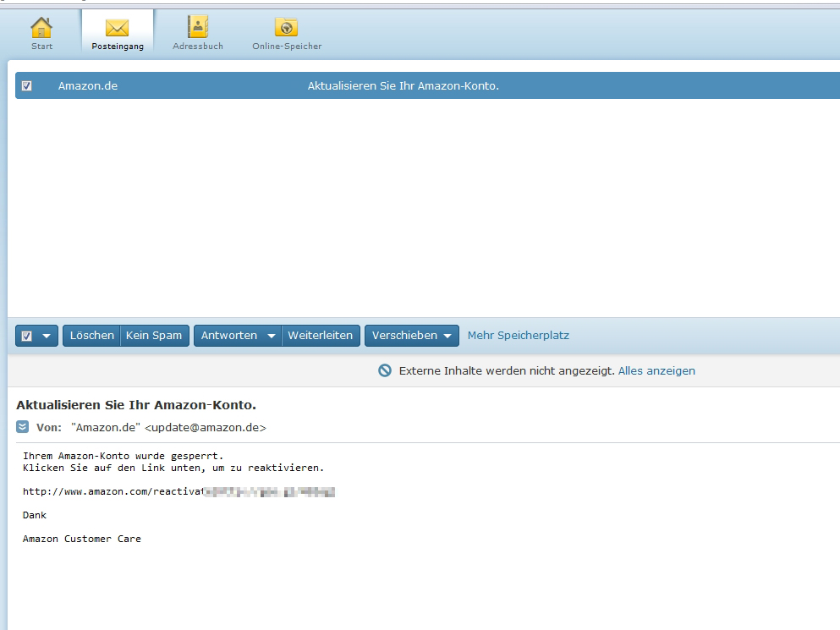Click the Löschen button
Screen dimensions: 840x630
pyautogui.click(x=91, y=336)
